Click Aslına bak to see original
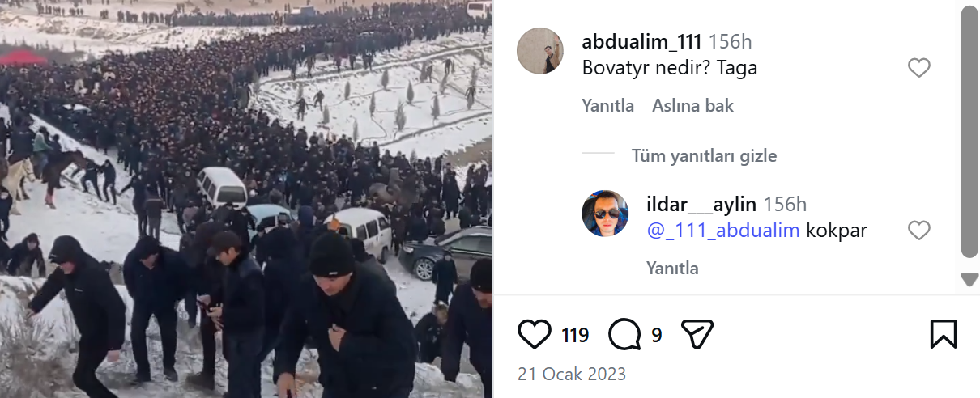 click(x=693, y=106)
